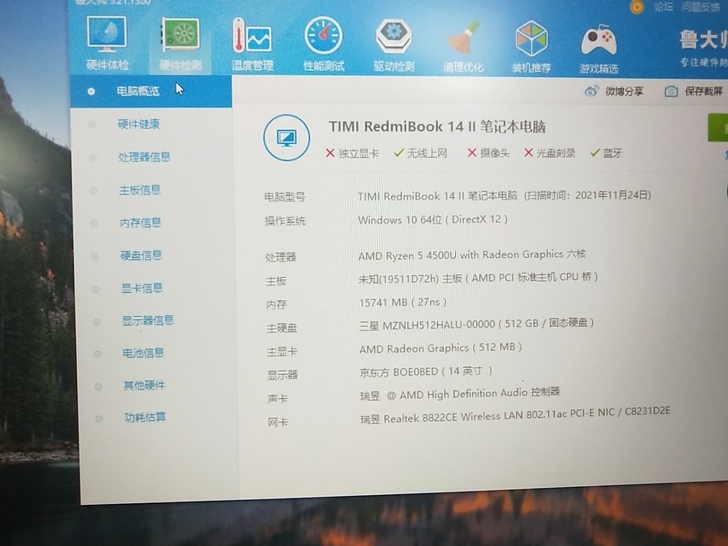Image resolution: width=728 pixels, height=546 pixels.
Task: Click the Realtek 8822CE Wireless LAN value
Action: [515, 415]
